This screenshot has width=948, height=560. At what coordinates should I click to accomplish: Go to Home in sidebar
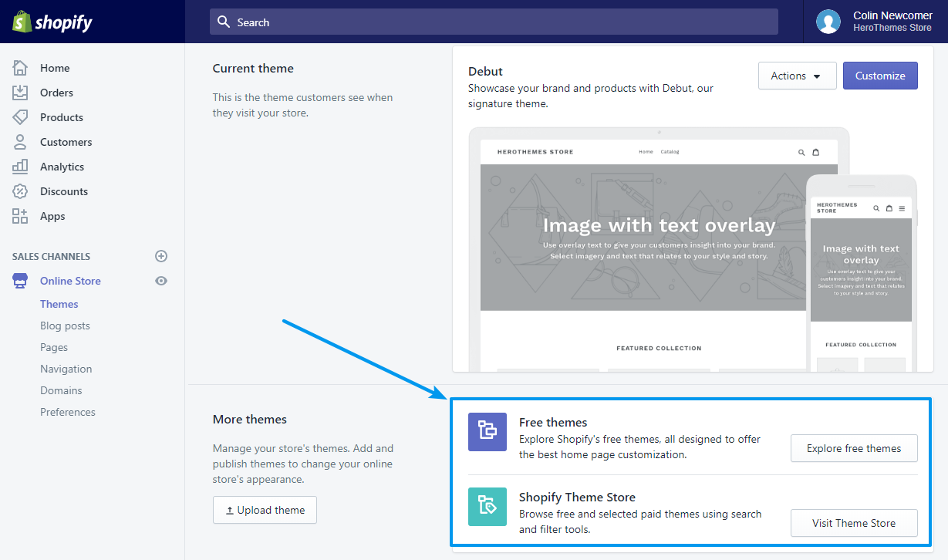point(55,68)
